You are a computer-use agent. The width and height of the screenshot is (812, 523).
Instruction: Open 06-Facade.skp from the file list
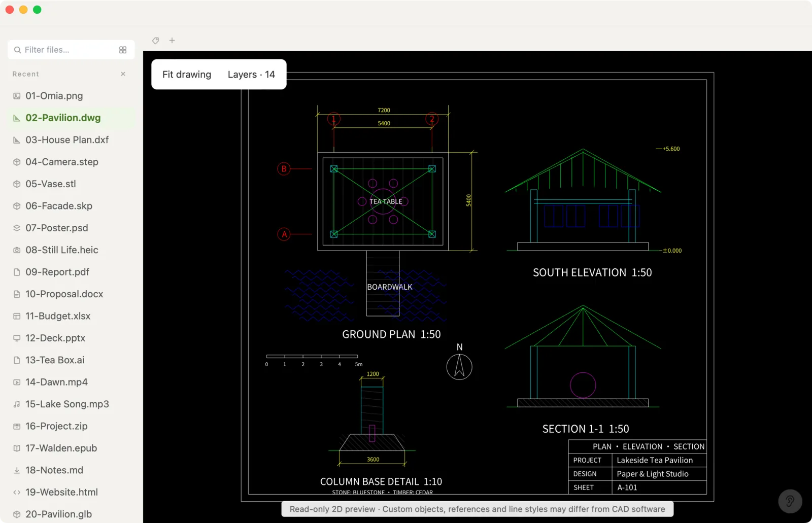71,206
